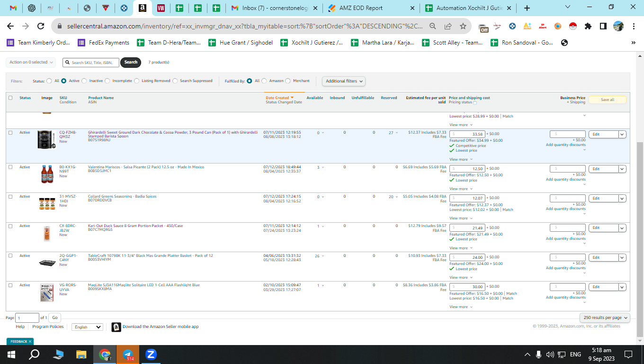Image resolution: width=644 pixels, height=364 pixels.
Task: Close the FEEDBACK tab with its X
Action: point(30,341)
